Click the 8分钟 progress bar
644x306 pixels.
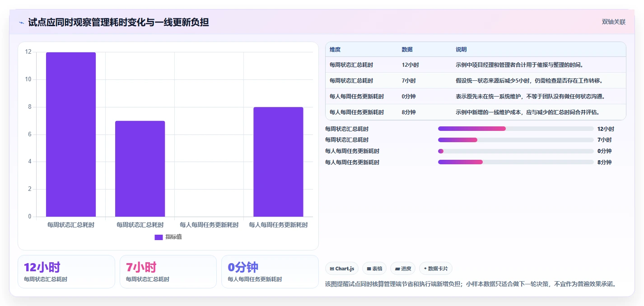coord(516,162)
